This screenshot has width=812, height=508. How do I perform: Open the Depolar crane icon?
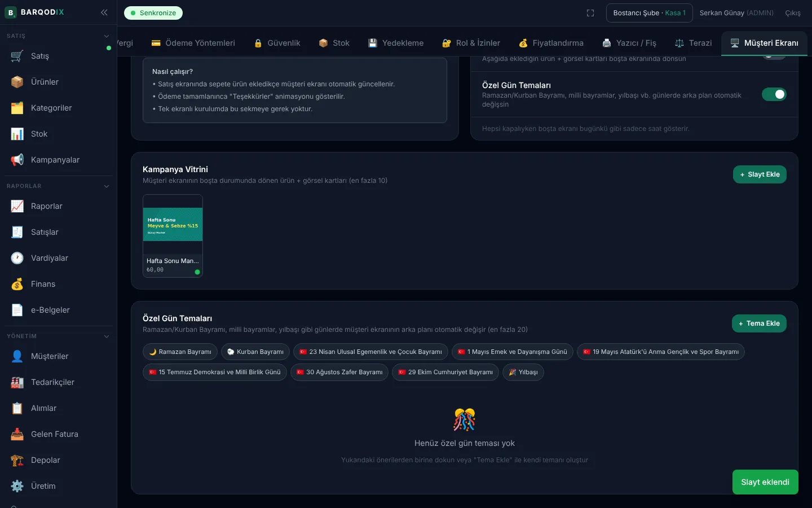click(17, 460)
